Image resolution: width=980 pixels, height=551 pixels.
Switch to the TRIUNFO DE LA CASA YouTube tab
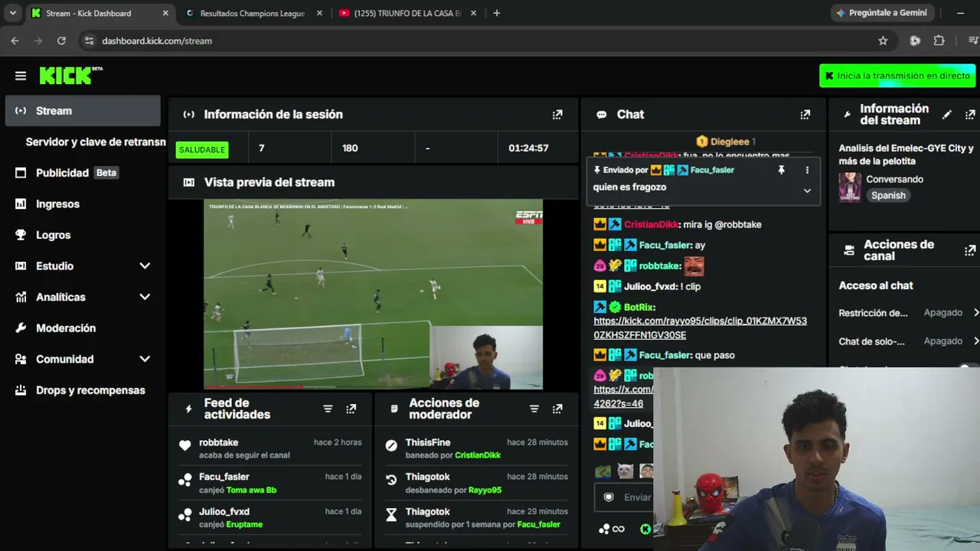coord(407,13)
